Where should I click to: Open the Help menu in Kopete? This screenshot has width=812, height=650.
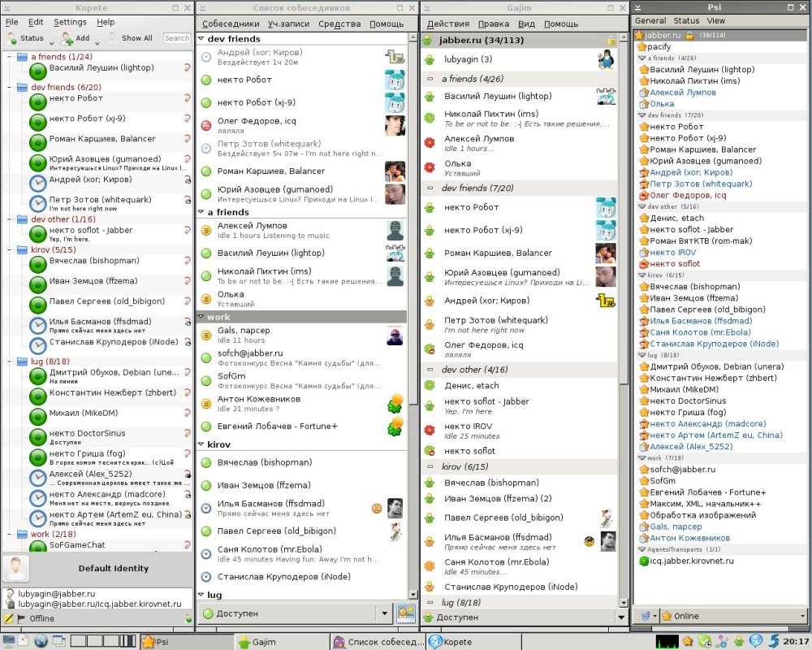click(x=105, y=22)
